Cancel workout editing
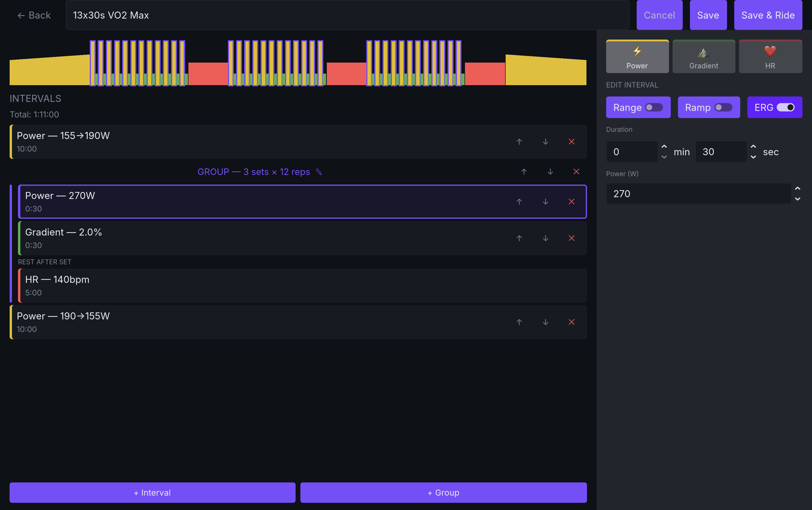Viewport: 812px width, 510px height. (660, 15)
